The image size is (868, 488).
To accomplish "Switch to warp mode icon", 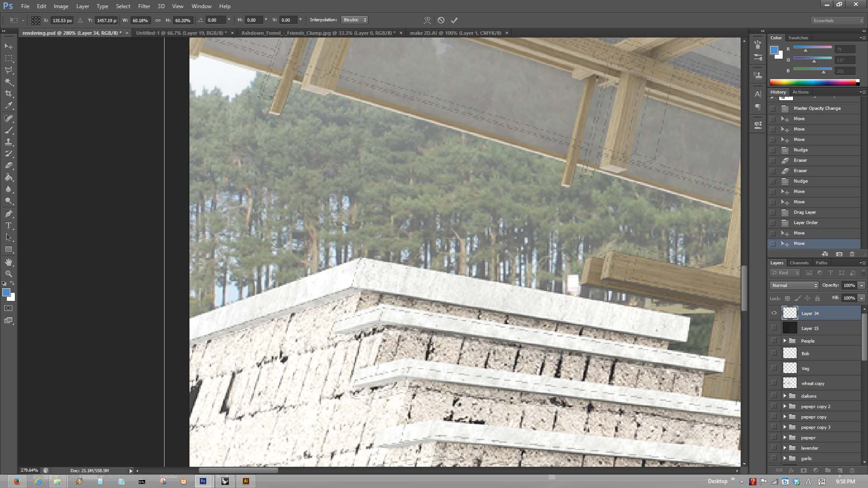I will click(x=427, y=20).
